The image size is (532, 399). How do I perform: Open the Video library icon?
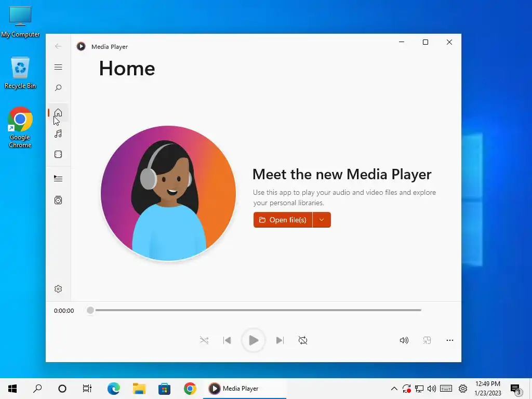click(x=58, y=154)
